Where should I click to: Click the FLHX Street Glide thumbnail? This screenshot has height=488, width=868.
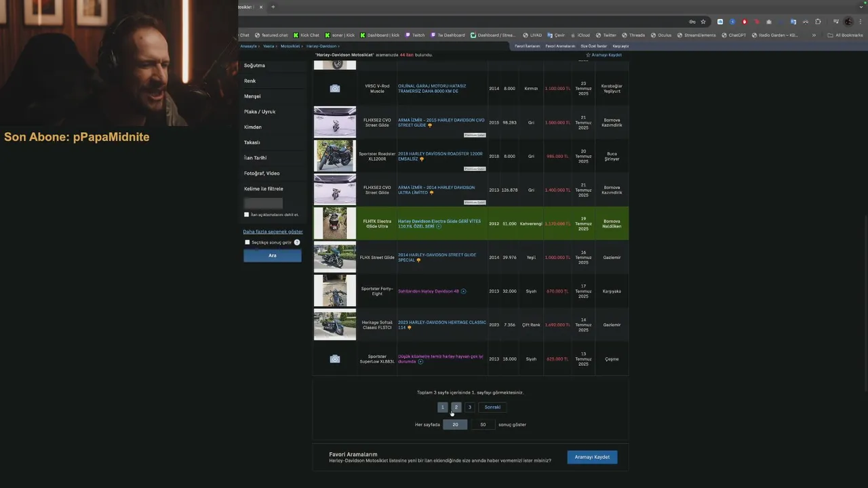coord(335,258)
